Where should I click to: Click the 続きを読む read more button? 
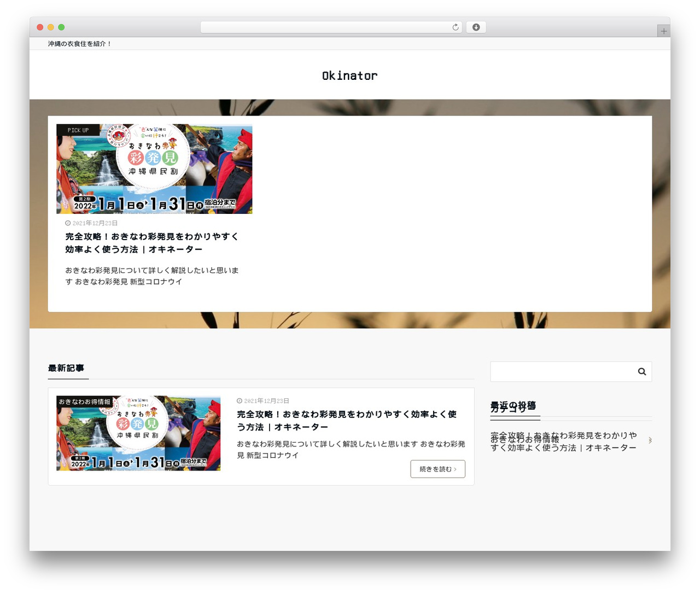[438, 469]
